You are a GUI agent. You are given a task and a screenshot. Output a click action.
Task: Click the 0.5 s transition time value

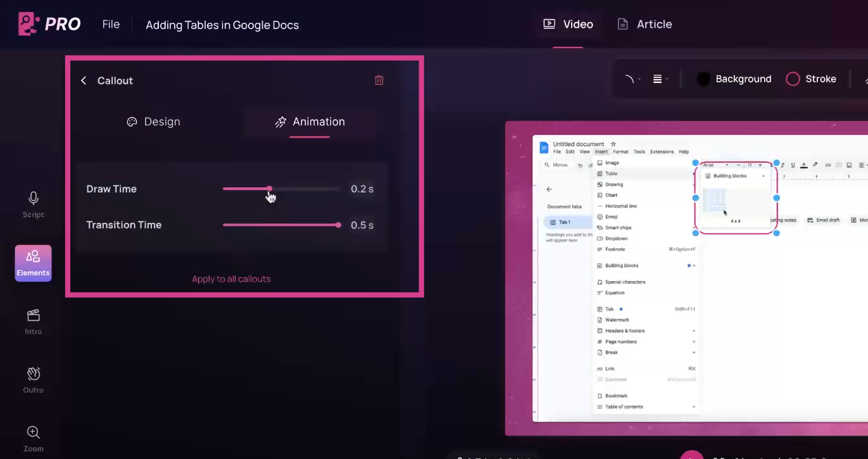362,225
